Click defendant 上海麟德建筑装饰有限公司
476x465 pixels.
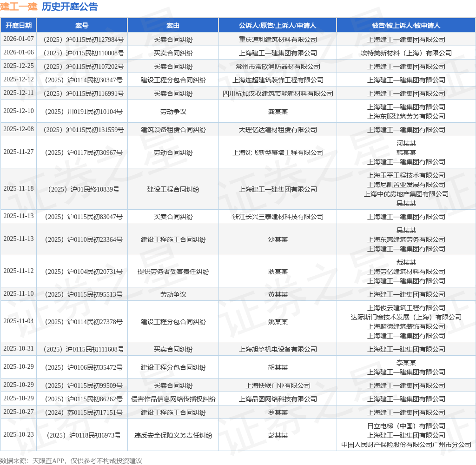[x=406, y=326]
